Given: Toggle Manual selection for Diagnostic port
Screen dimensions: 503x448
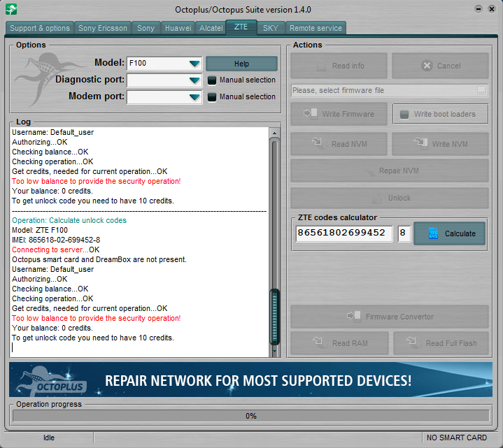Looking at the screenshot, I should click(212, 80).
